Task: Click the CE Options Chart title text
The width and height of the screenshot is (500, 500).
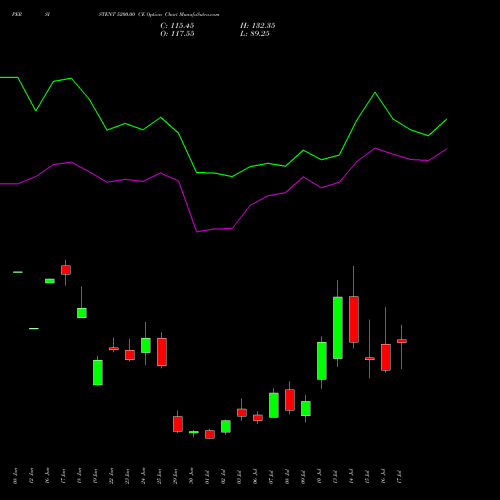Action: pos(159,15)
